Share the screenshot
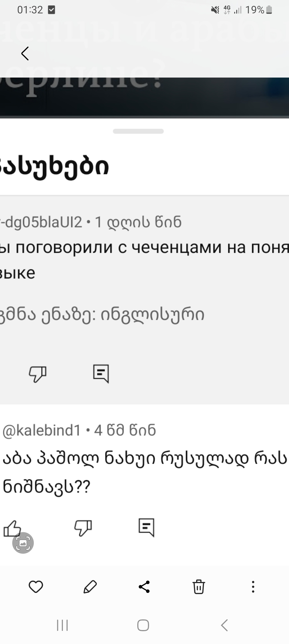 click(x=144, y=587)
